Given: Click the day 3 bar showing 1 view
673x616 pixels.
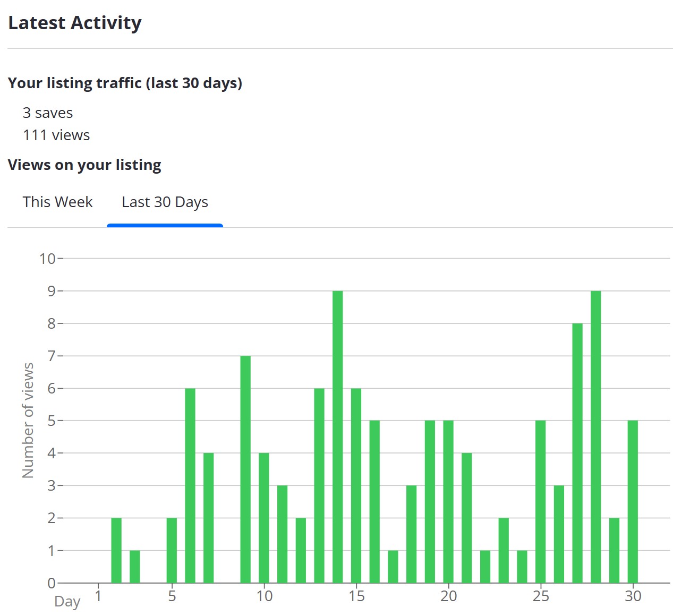Looking at the screenshot, I should [135, 567].
